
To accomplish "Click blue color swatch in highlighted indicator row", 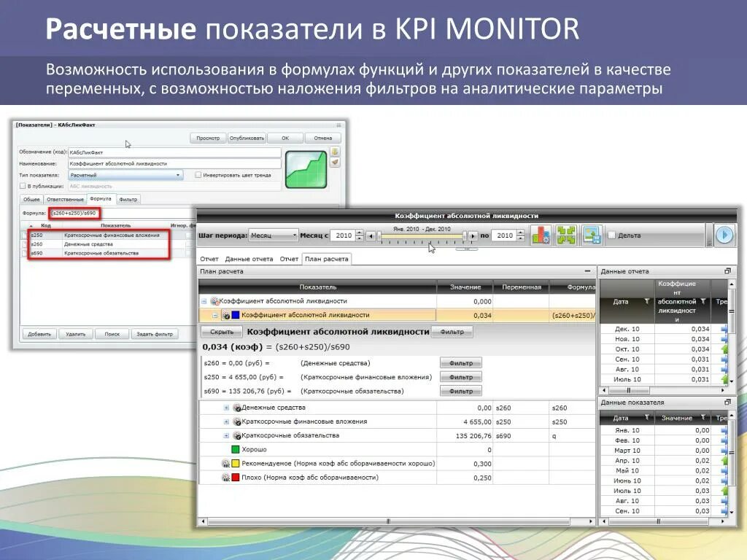I will coord(236,315).
